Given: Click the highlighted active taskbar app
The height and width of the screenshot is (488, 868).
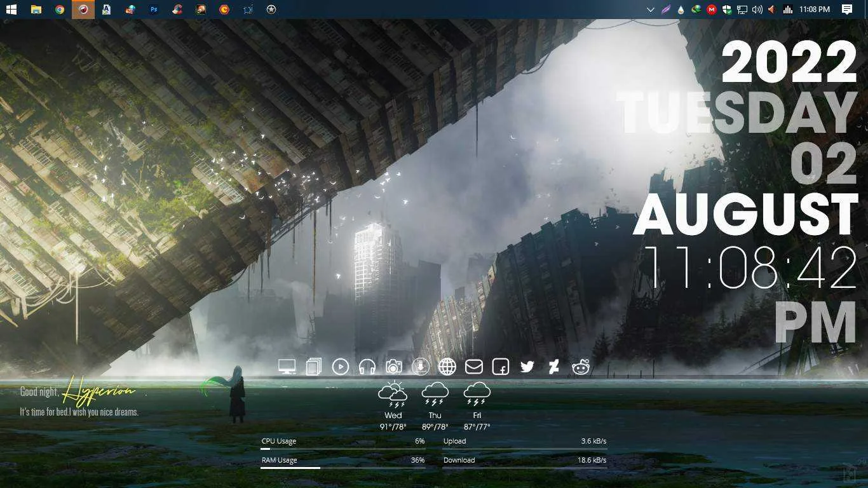Looking at the screenshot, I should 83,10.
